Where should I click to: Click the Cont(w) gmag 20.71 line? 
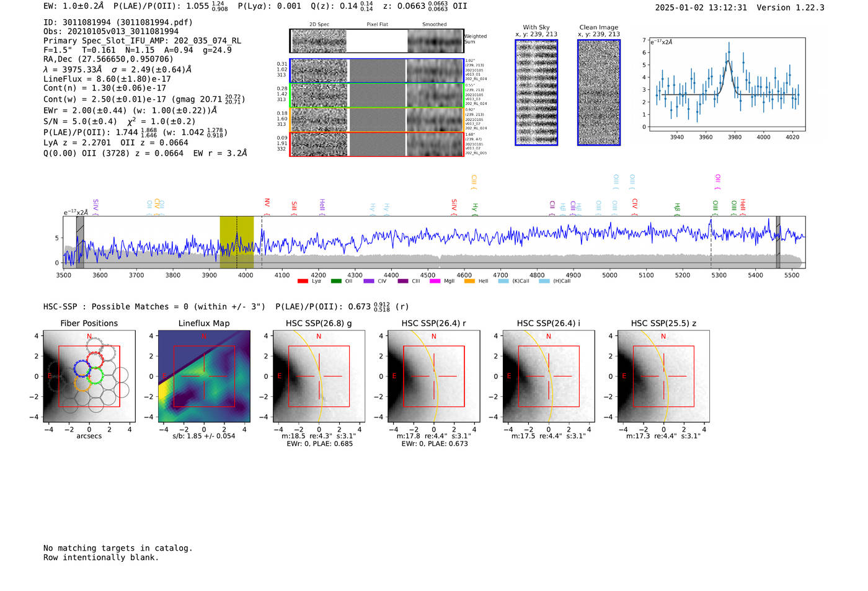click(x=144, y=99)
